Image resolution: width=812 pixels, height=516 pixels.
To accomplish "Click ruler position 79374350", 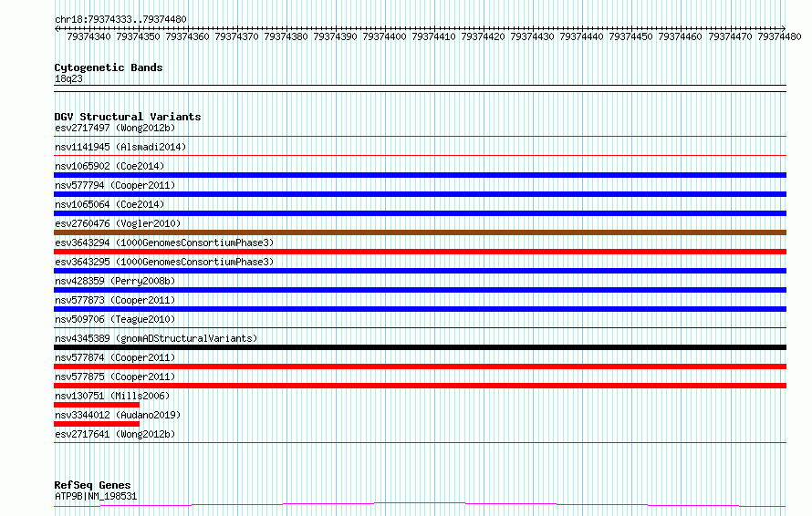I will (x=139, y=37).
